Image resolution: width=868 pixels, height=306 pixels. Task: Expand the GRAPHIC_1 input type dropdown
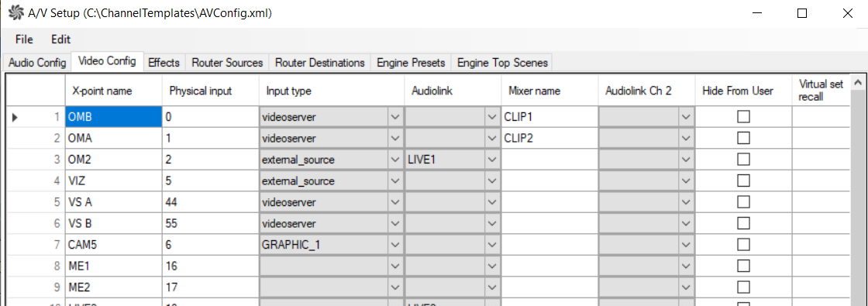tap(394, 245)
